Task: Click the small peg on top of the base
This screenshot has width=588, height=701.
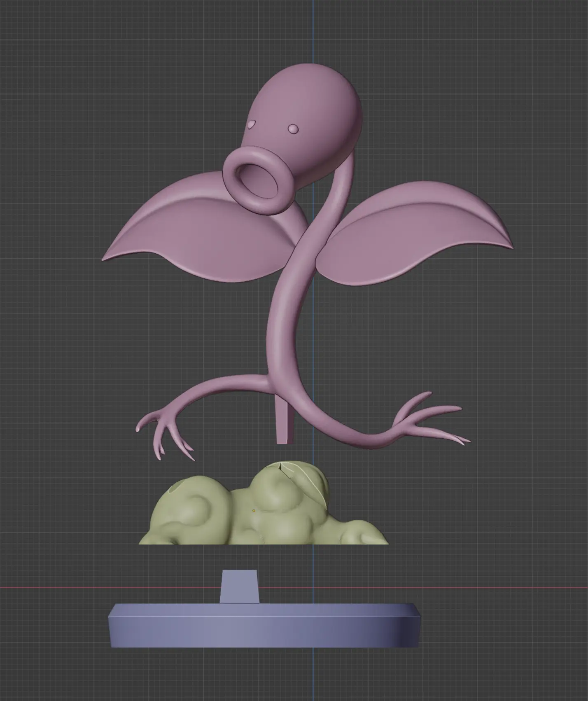Action: tap(239, 587)
